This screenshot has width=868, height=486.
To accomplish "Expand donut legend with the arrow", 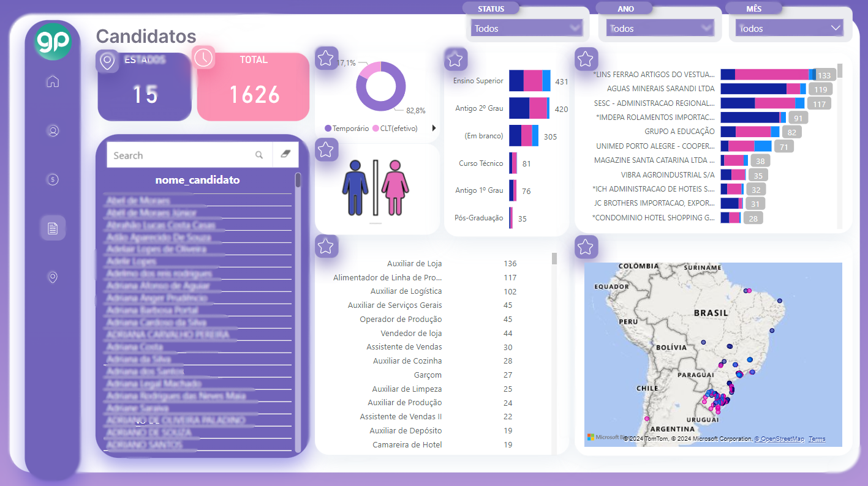I will 434,129.
